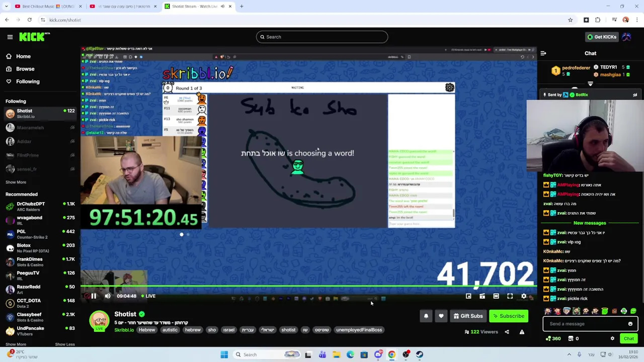Viewport: 644px width, 362px height.
Task: Enter fullscreen video mode
Action: tap(510, 296)
